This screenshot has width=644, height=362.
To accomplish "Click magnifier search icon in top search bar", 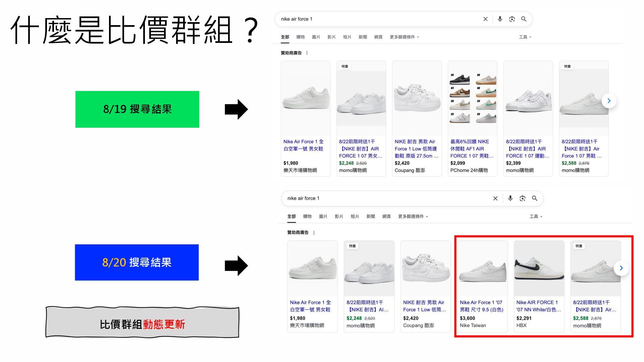I will (x=524, y=19).
